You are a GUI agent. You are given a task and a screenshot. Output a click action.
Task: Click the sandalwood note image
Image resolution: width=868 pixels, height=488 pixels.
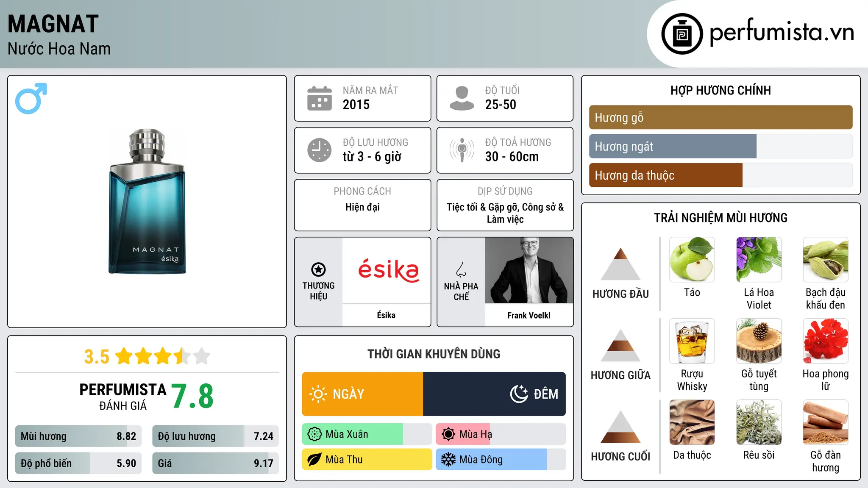pyautogui.click(x=826, y=422)
